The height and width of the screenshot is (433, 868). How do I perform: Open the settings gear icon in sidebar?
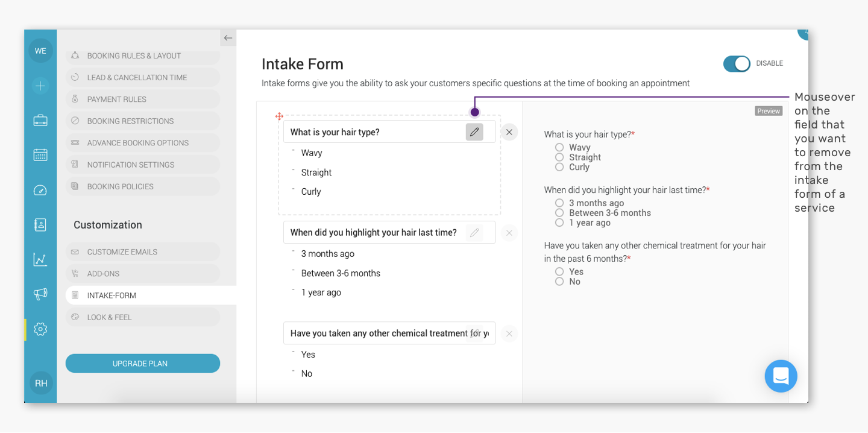(40, 329)
